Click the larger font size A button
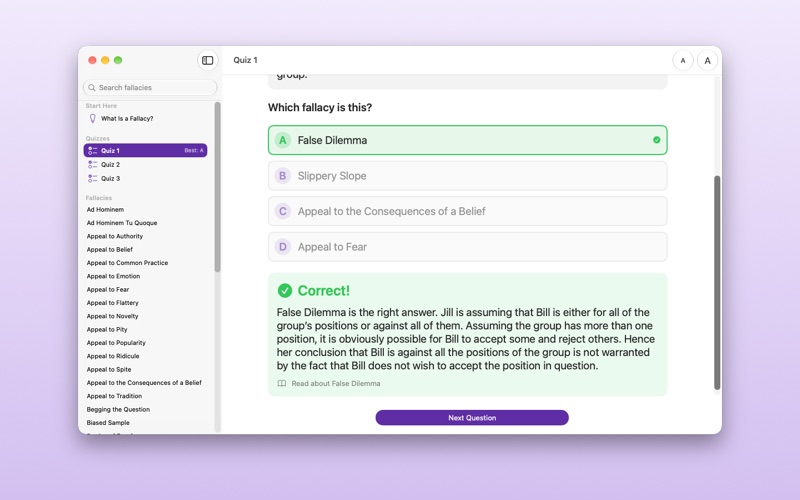Image resolution: width=800 pixels, height=500 pixels. [707, 60]
